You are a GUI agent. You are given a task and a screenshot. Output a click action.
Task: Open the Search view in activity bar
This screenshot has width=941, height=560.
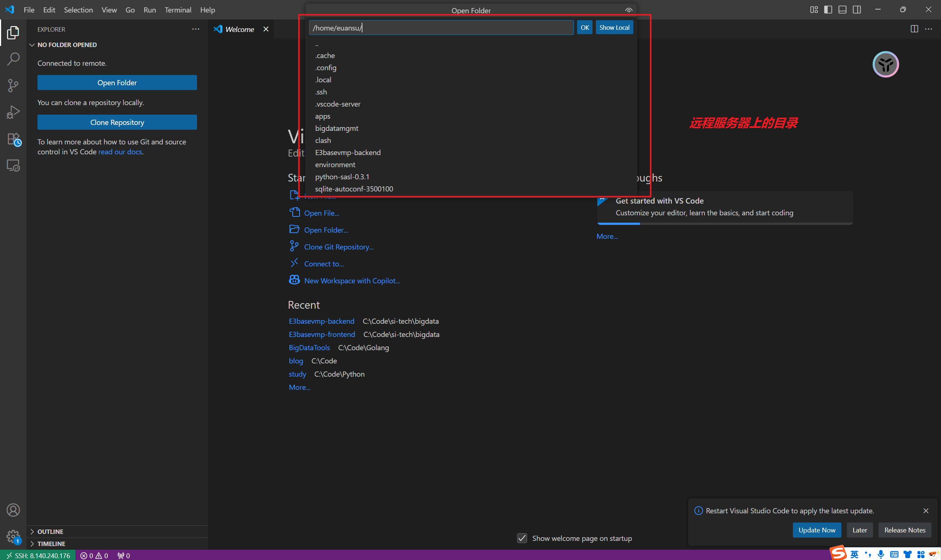[13, 59]
